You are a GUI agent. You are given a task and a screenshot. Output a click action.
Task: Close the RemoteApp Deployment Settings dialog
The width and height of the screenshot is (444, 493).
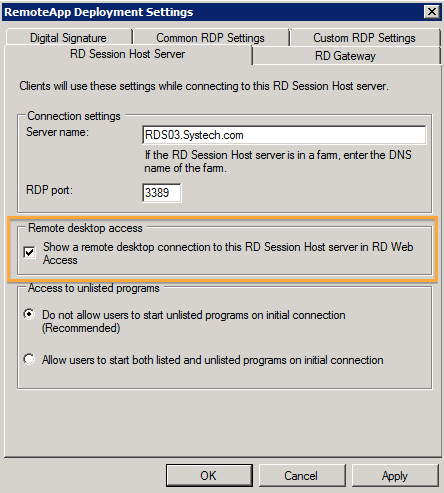(x=432, y=12)
